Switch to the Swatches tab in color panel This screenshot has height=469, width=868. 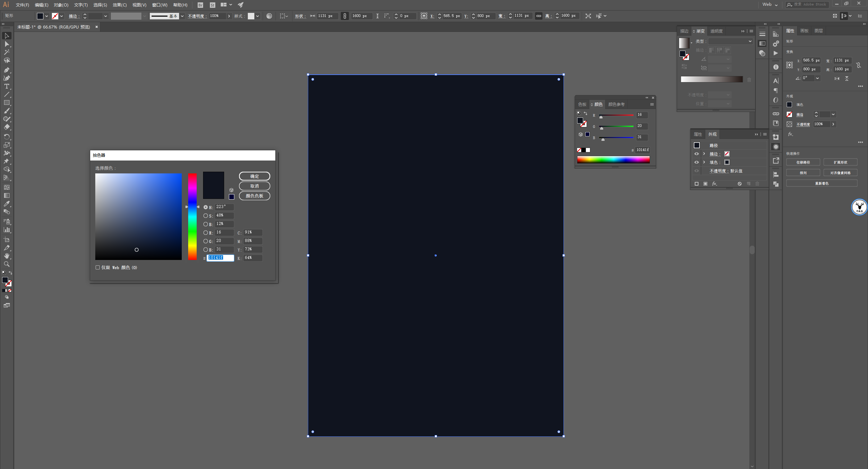pyautogui.click(x=582, y=104)
